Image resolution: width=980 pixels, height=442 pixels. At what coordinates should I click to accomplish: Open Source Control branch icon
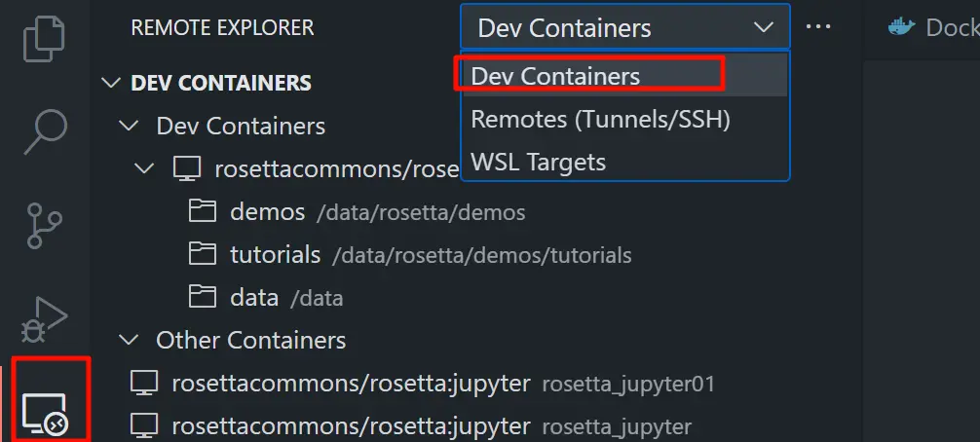[45, 226]
